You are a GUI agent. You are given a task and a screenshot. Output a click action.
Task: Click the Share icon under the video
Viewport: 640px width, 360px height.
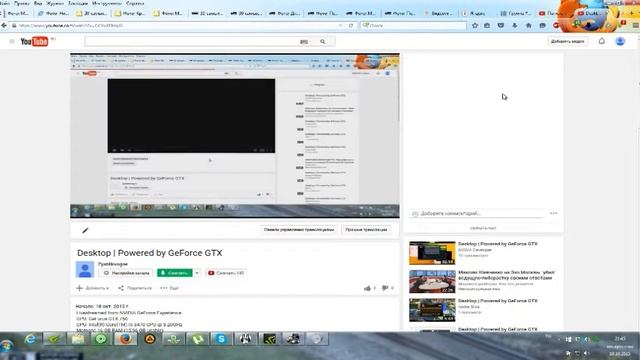pyautogui.click(x=121, y=288)
